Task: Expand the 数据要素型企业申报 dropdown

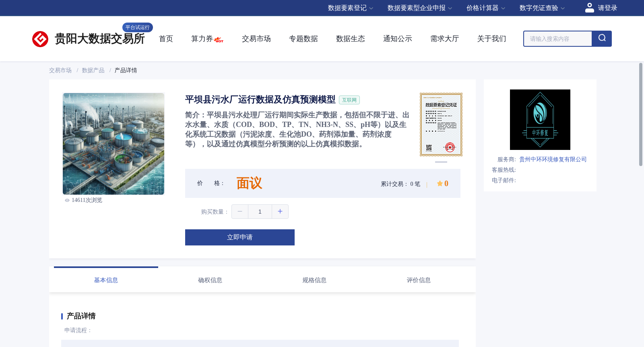Action: click(x=420, y=8)
